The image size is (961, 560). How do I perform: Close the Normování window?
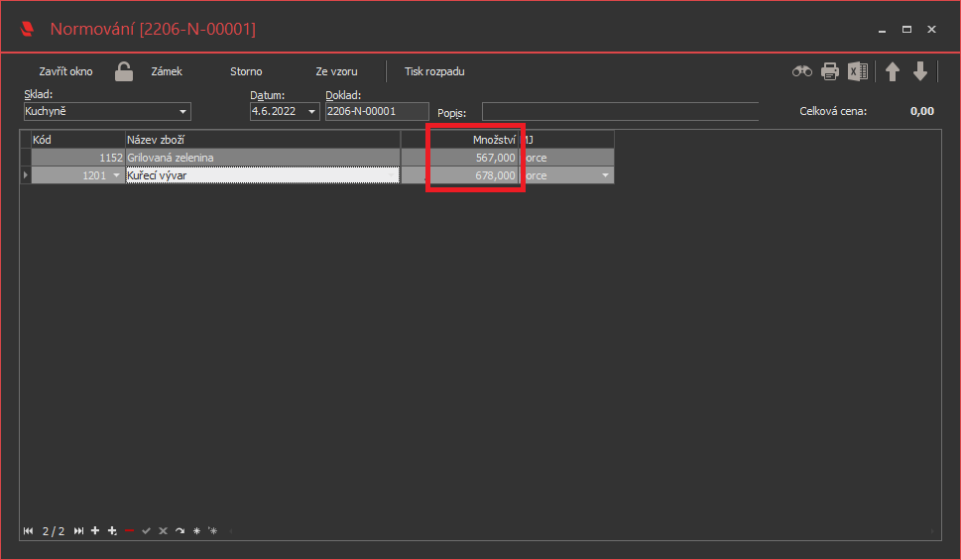[931, 29]
